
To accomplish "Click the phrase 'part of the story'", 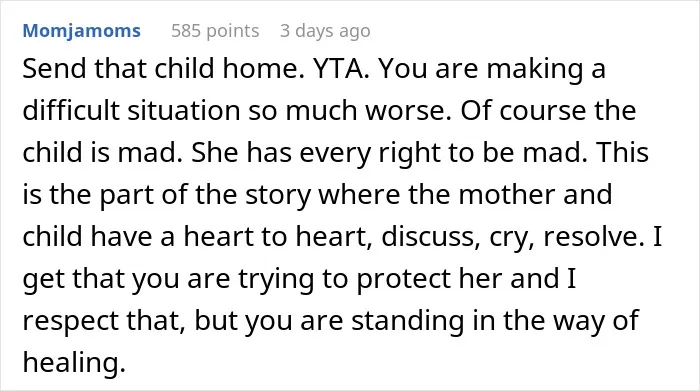I will (205, 195).
